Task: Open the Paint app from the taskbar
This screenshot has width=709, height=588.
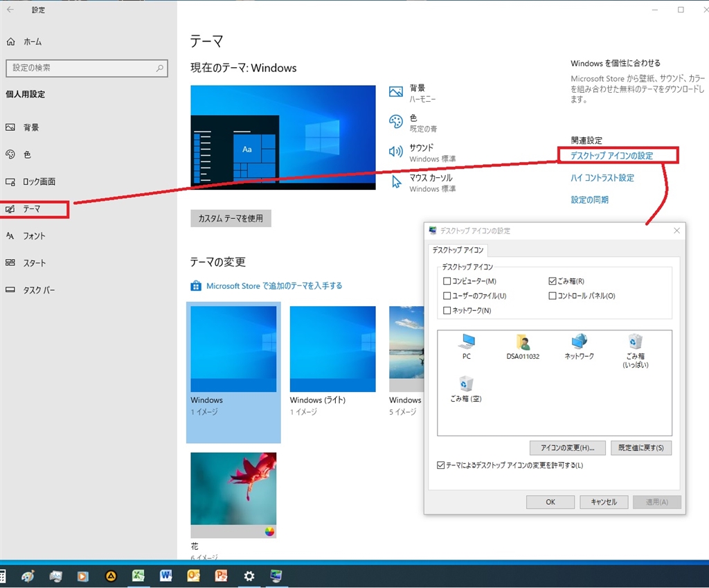Action: pyautogui.click(x=28, y=576)
